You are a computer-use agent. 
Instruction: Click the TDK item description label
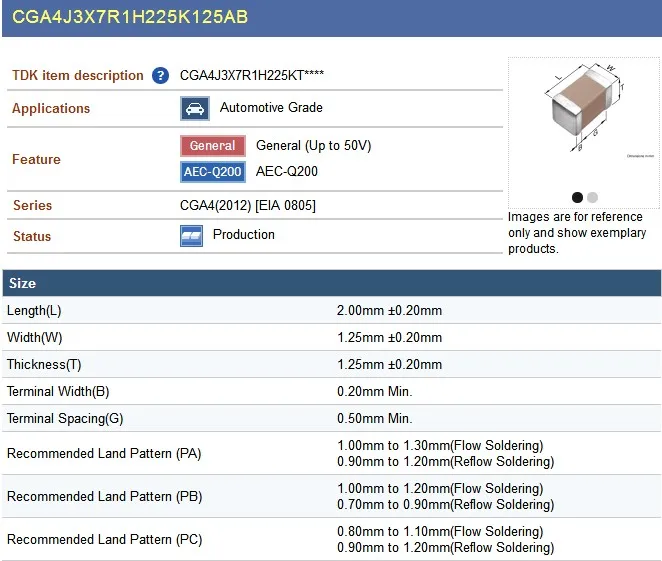pos(78,75)
